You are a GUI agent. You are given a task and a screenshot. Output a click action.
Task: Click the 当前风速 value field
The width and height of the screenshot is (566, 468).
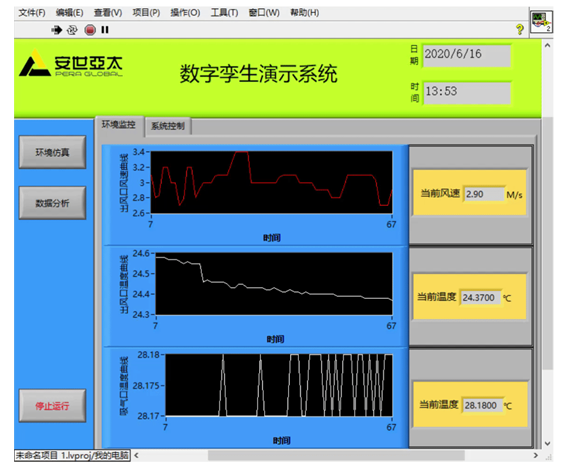click(484, 194)
